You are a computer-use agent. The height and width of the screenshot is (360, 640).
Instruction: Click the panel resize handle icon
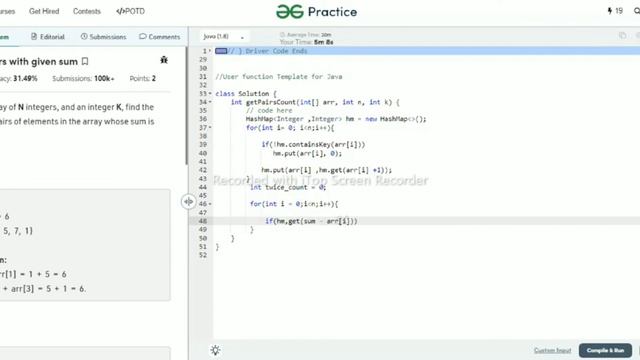point(188,201)
